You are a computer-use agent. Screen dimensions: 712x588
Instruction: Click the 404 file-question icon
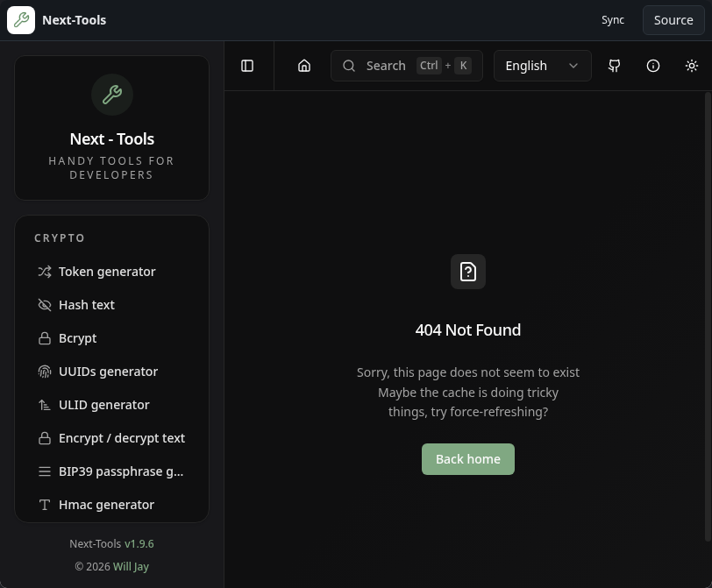coord(467,272)
